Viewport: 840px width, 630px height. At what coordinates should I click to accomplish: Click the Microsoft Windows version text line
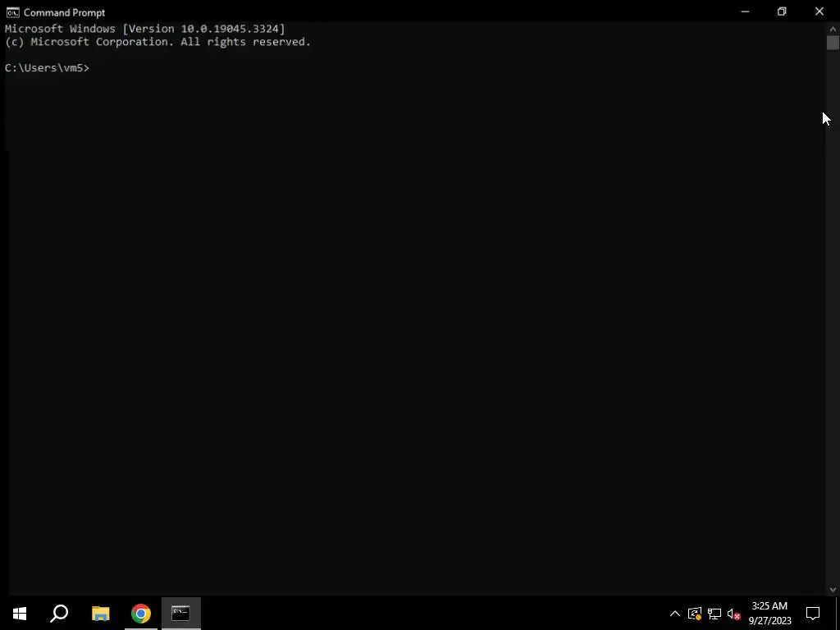pos(145,29)
